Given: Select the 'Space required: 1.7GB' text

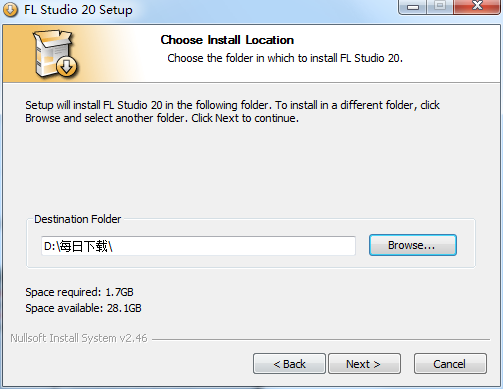Looking at the screenshot, I should pos(79,292).
